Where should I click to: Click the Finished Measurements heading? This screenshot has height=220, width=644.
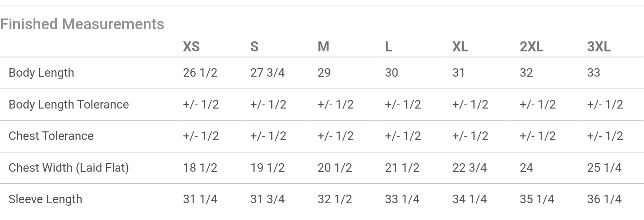82,24
